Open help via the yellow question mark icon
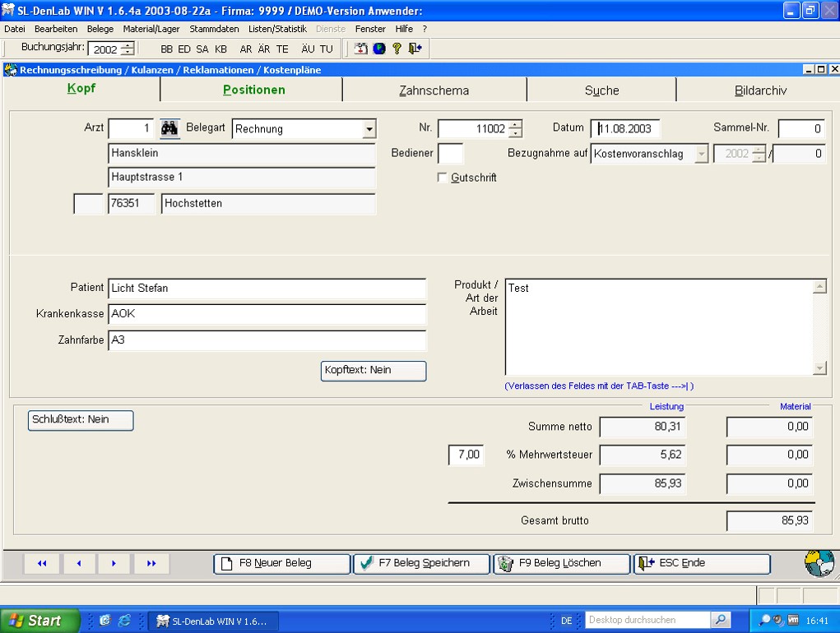 click(x=397, y=49)
